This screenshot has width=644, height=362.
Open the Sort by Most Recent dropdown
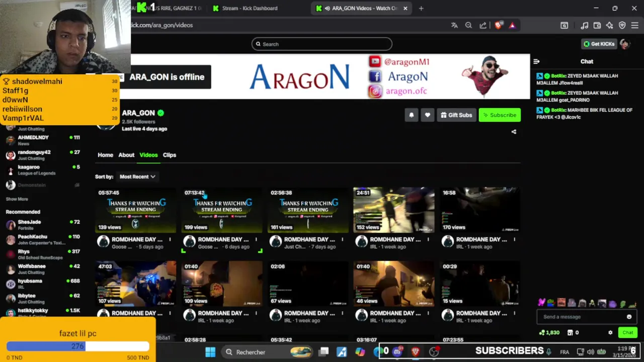pos(137,176)
